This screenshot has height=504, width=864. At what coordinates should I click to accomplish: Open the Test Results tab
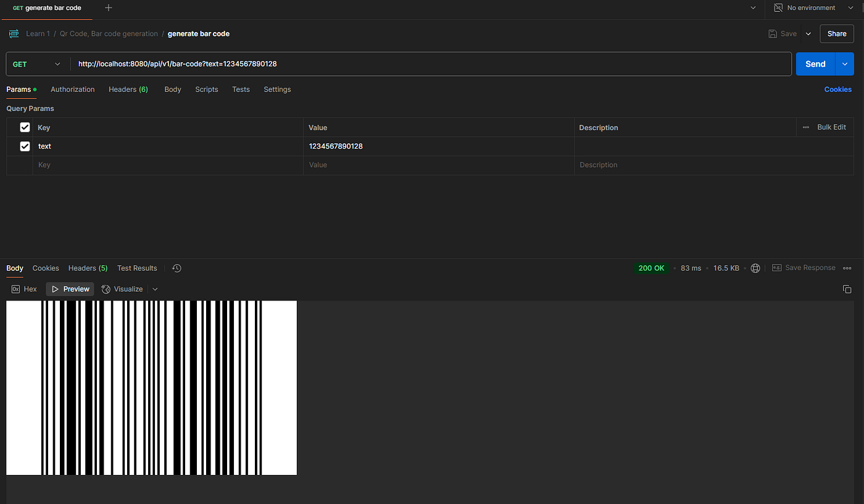point(137,268)
